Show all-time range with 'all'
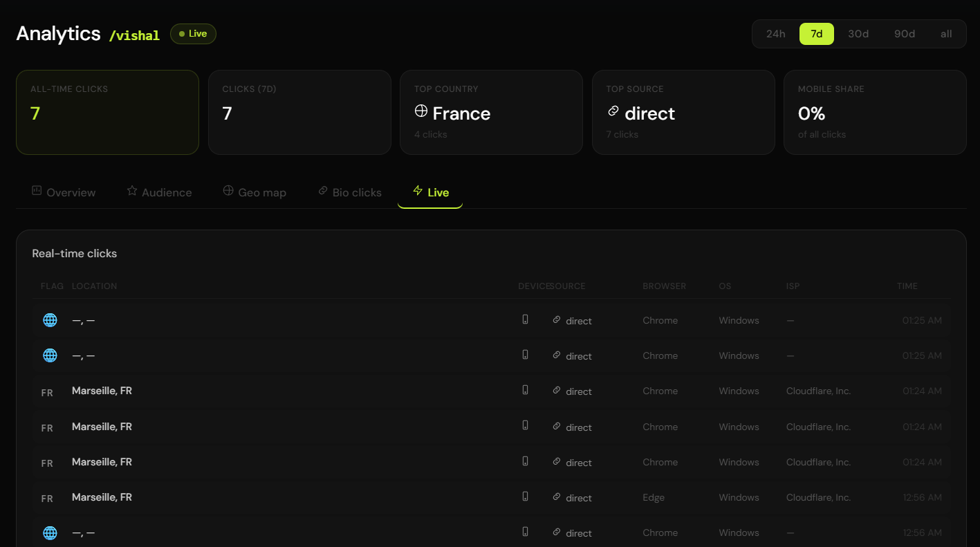The height and width of the screenshot is (547, 980). point(946,34)
